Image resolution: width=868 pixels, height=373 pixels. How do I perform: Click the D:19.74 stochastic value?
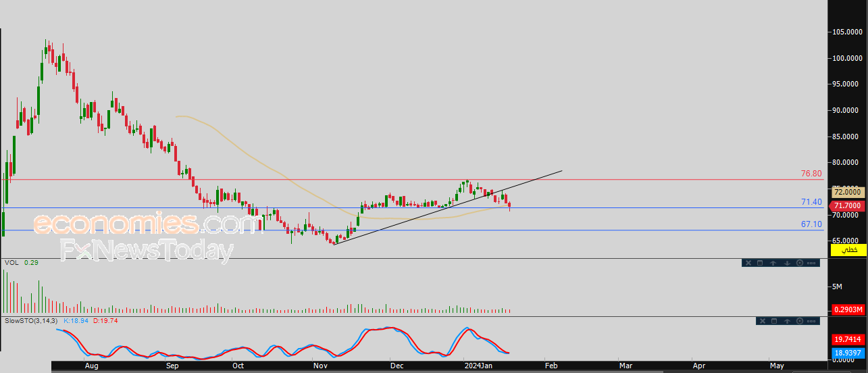pos(105,320)
